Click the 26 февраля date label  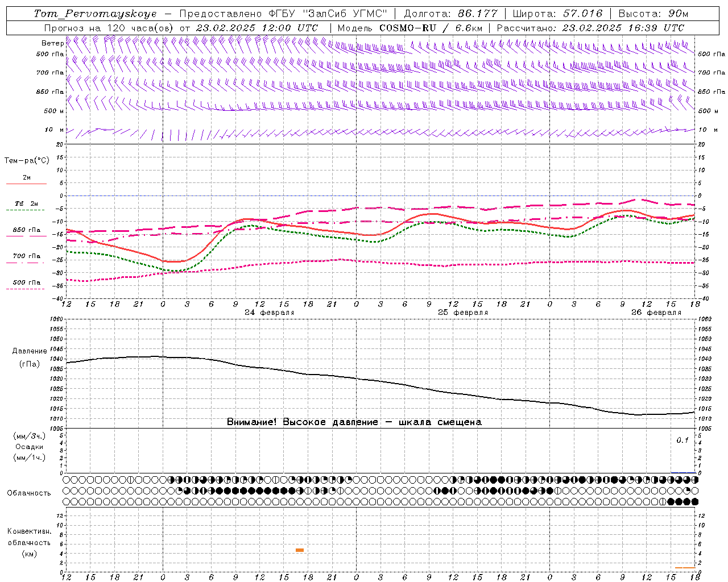656,313
